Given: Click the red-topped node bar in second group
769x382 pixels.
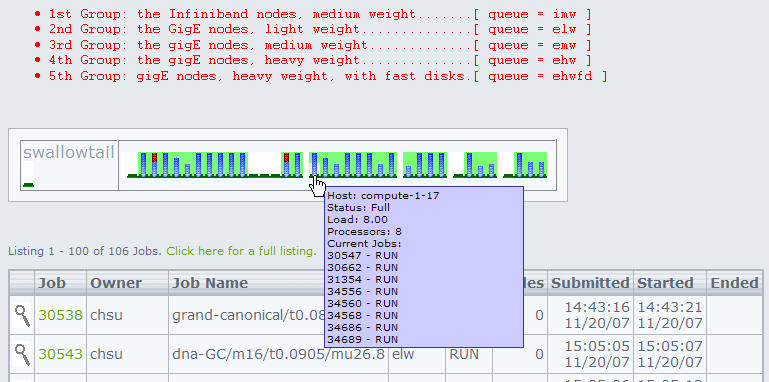Looking at the screenshot, I should pos(286,165).
